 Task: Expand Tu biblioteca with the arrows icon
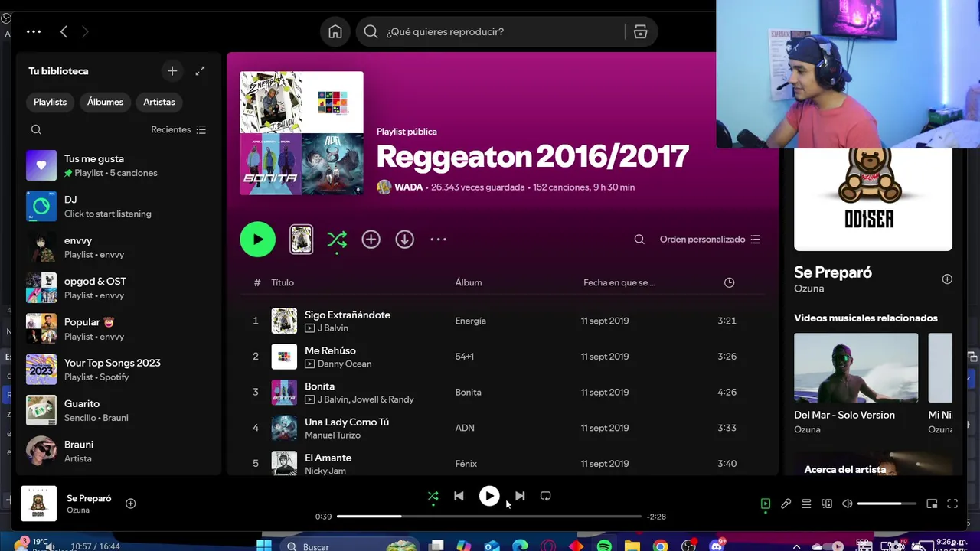click(x=200, y=70)
